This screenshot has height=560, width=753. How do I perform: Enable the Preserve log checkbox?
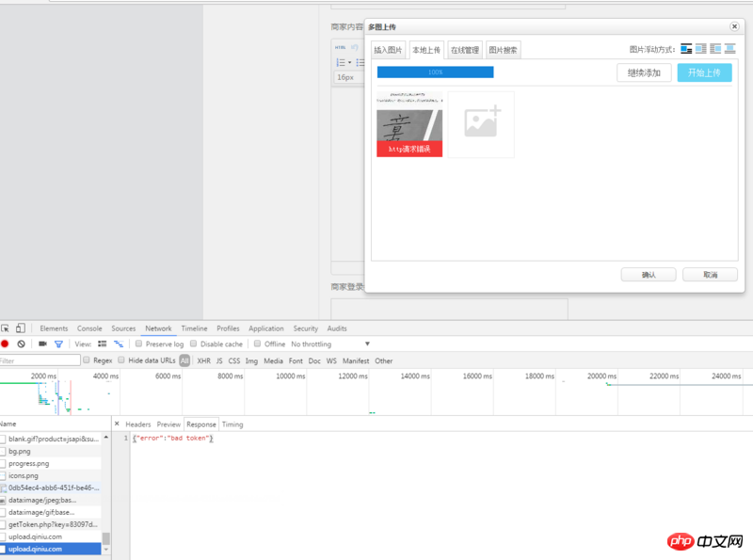pos(138,344)
